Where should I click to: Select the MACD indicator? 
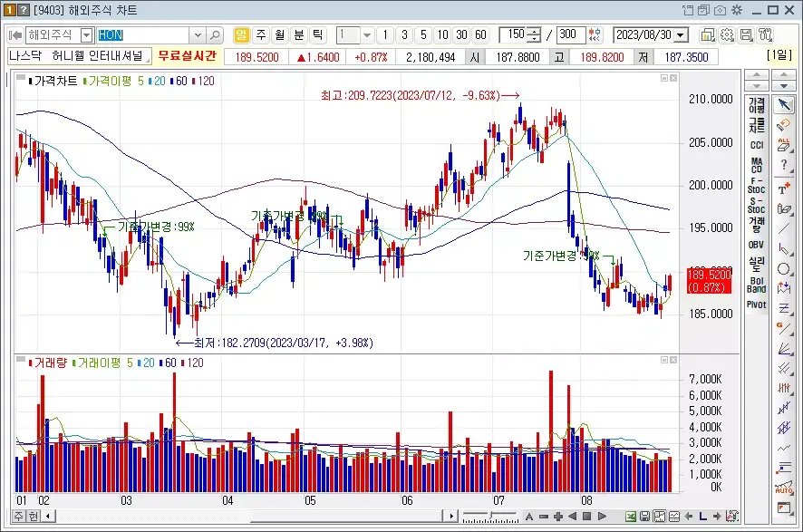pos(757,165)
